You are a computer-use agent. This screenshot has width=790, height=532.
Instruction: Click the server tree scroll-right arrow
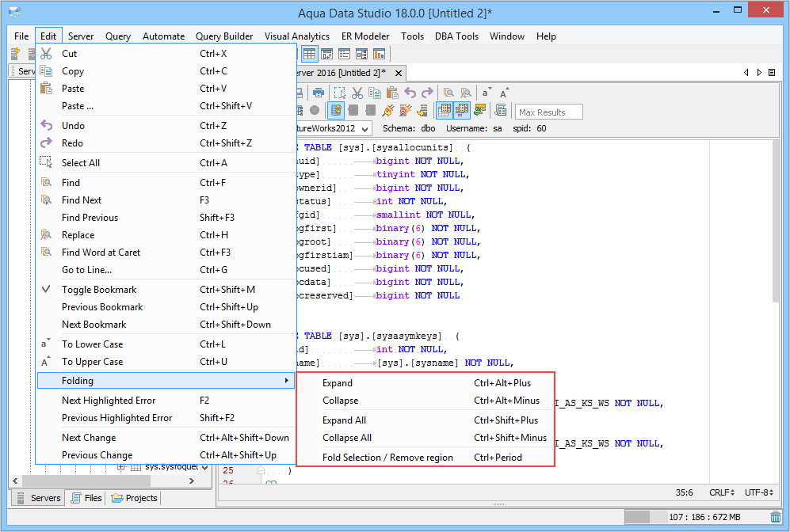192,481
